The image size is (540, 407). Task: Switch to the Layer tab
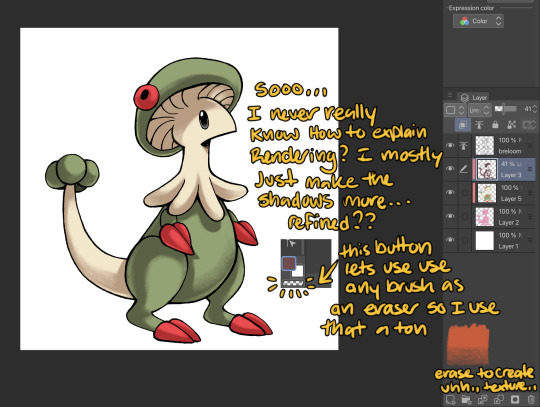pyautogui.click(x=474, y=98)
